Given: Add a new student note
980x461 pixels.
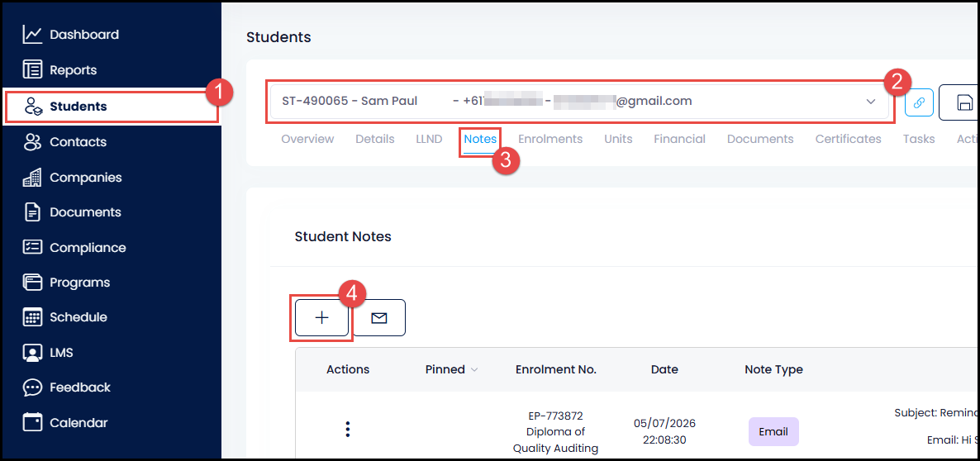Looking at the screenshot, I should click(322, 318).
